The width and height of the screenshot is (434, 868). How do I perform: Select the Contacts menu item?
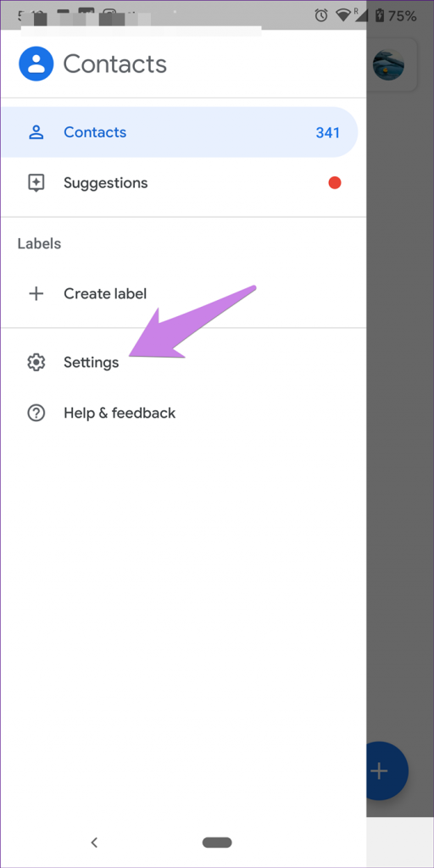click(180, 132)
